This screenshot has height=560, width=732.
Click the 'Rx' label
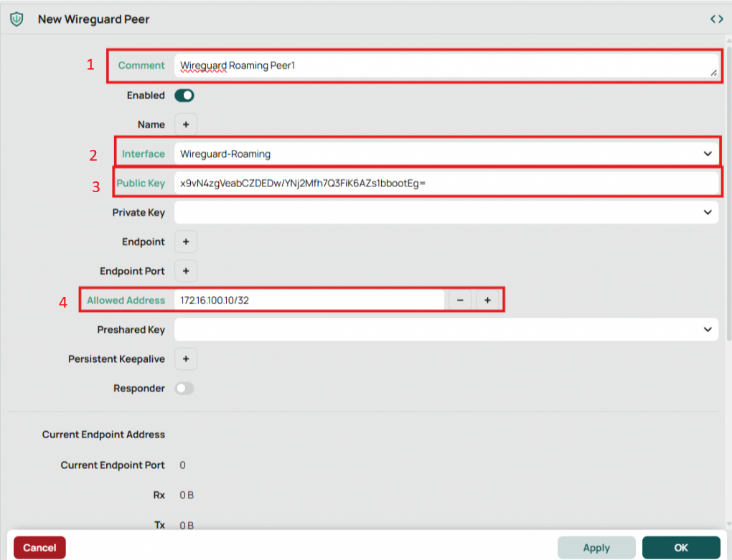(x=159, y=495)
